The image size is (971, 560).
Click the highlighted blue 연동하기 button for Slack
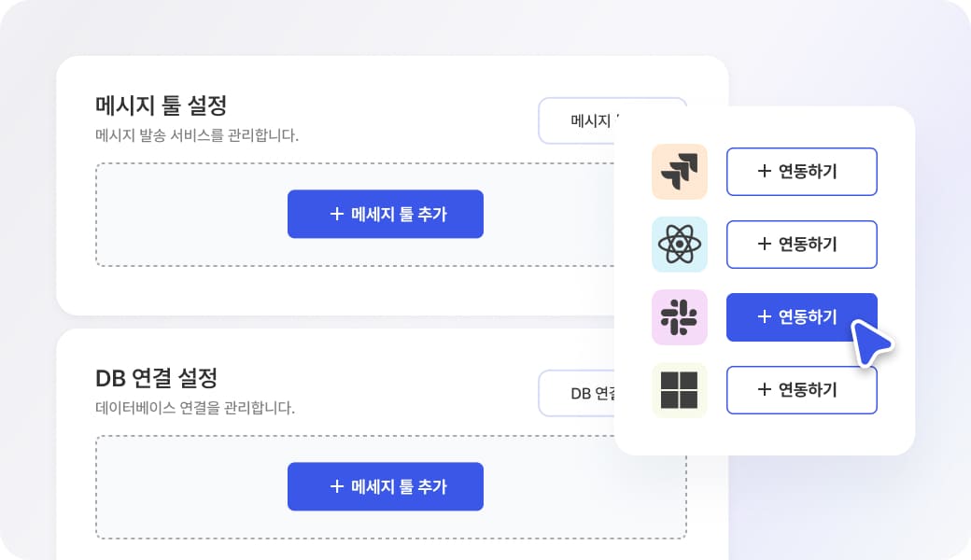coord(802,316)
